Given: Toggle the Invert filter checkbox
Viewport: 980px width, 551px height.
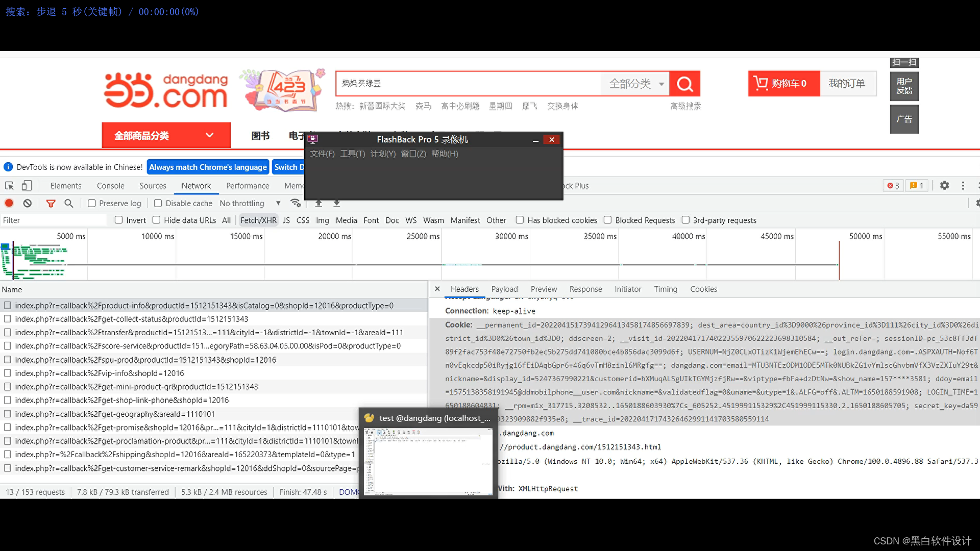Looking at the screenshot, I should [119, 220].
